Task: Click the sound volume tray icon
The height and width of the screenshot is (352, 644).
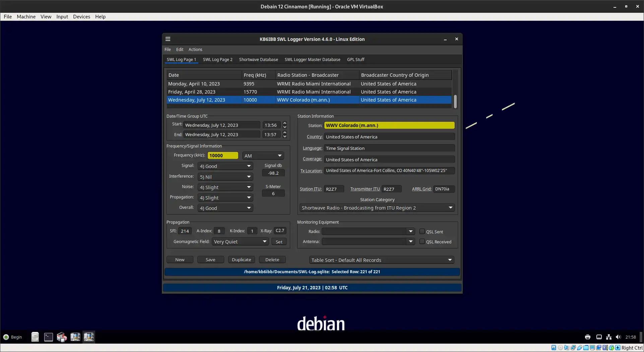Action: click(618, 337)
